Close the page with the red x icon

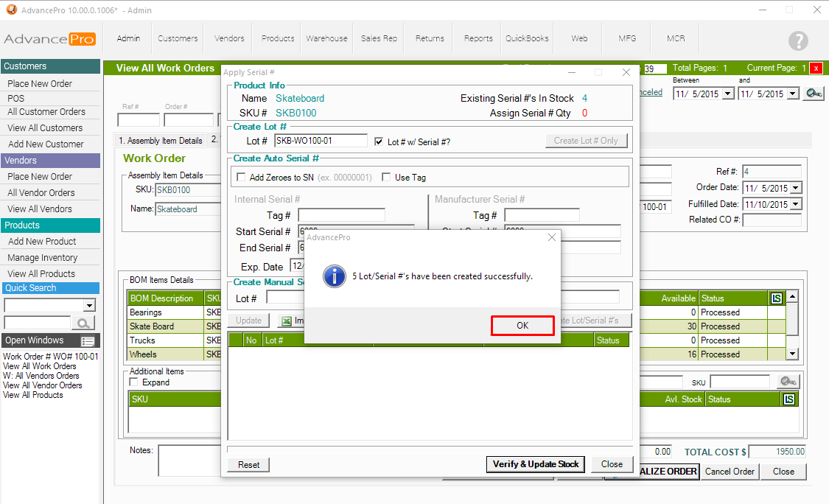point(816,68)
